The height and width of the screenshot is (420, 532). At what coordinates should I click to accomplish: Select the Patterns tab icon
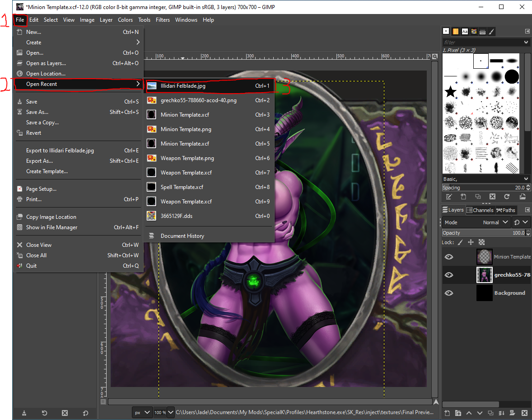click(x=474, y=31)
